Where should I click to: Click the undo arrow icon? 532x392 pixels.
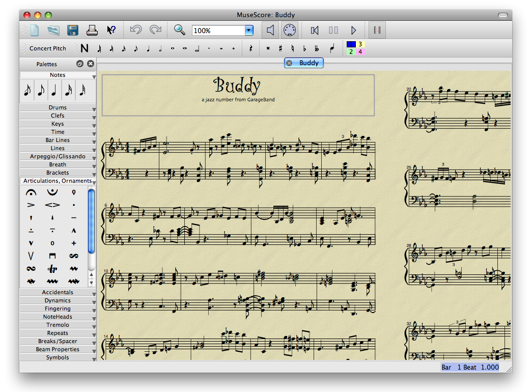(135, 30)
